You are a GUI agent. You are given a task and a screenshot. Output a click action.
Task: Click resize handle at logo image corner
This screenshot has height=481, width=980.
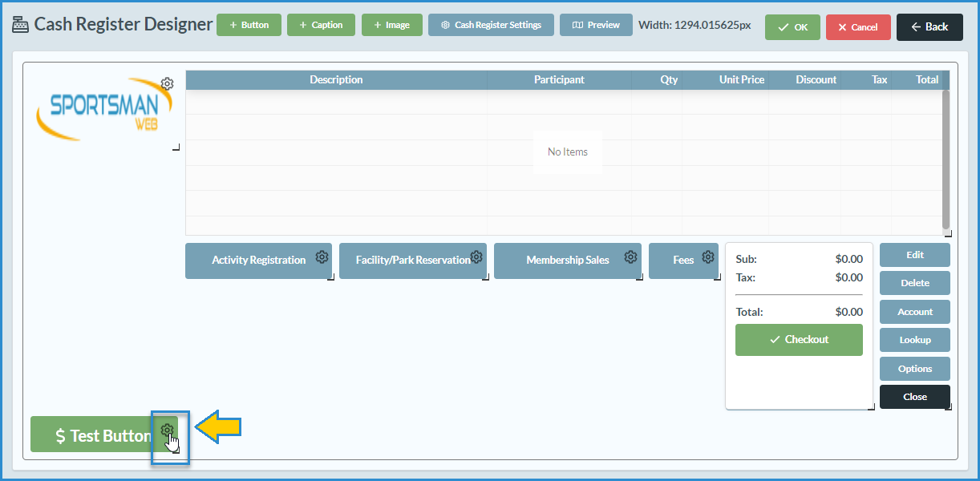[176, 148]
